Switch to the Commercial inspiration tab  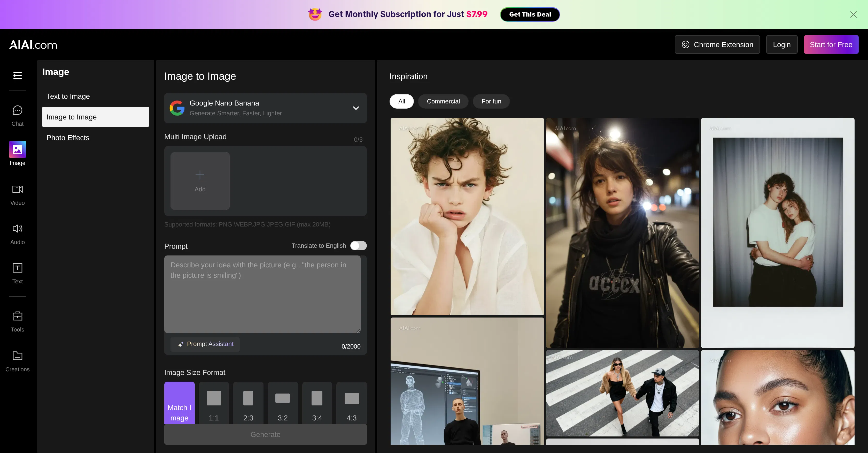[x=443, y=101]
